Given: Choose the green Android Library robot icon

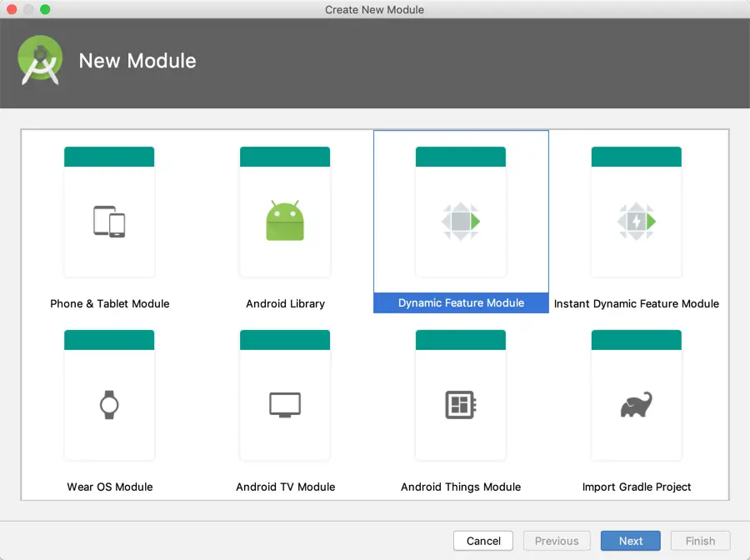Looking at the screenshot, I should pos(285,222).
